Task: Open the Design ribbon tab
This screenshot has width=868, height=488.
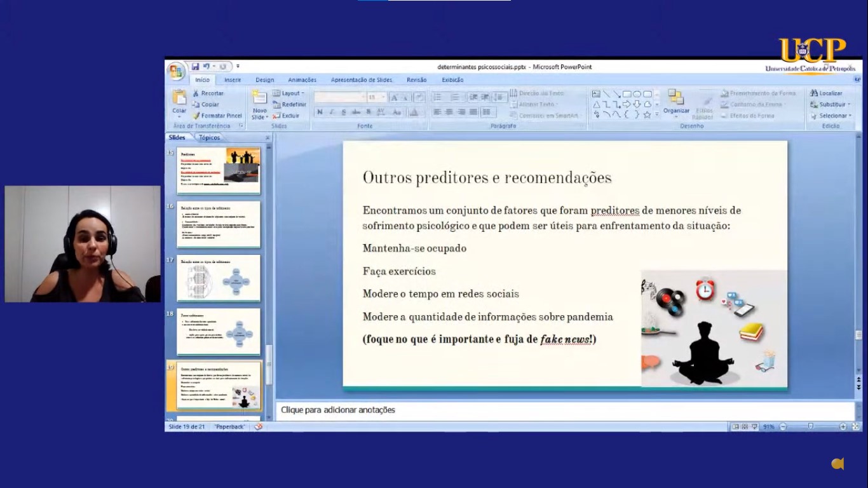Action: pos(264,80)
